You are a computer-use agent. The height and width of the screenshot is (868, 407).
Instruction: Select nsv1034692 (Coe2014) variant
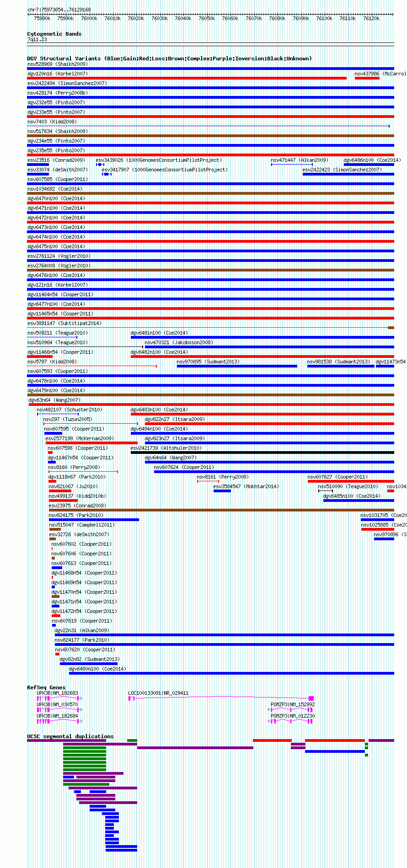pyautogui.click(x=55, y=189)
